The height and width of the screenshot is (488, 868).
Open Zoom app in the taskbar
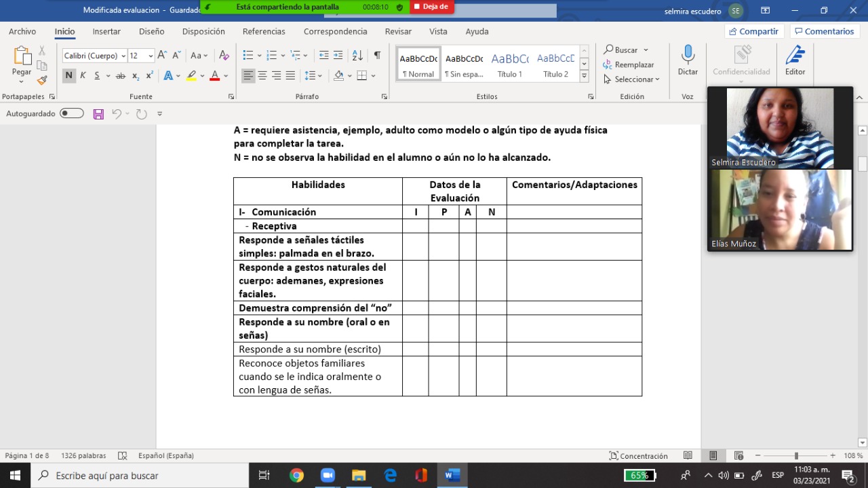point(328,475)
